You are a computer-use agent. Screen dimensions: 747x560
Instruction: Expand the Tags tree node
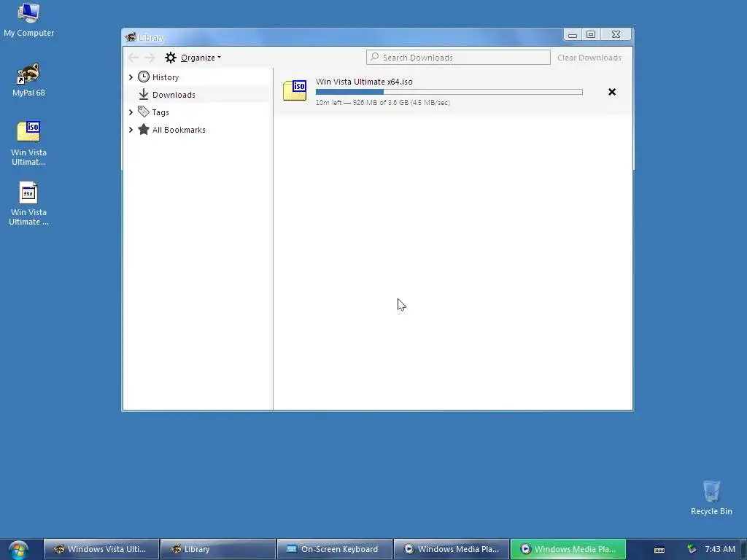coord(131,112)
